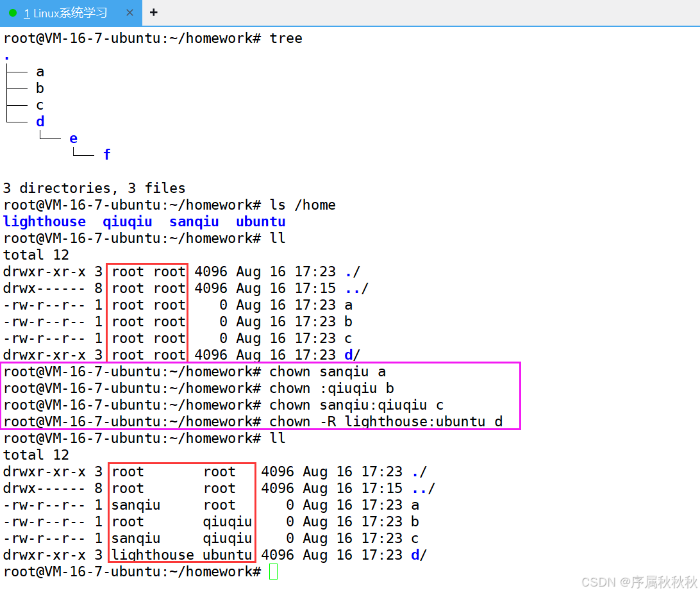Select directory 'd' in the tree output
Image resolution: width=700 pixels, height=593 pixels.
point(40,121)
